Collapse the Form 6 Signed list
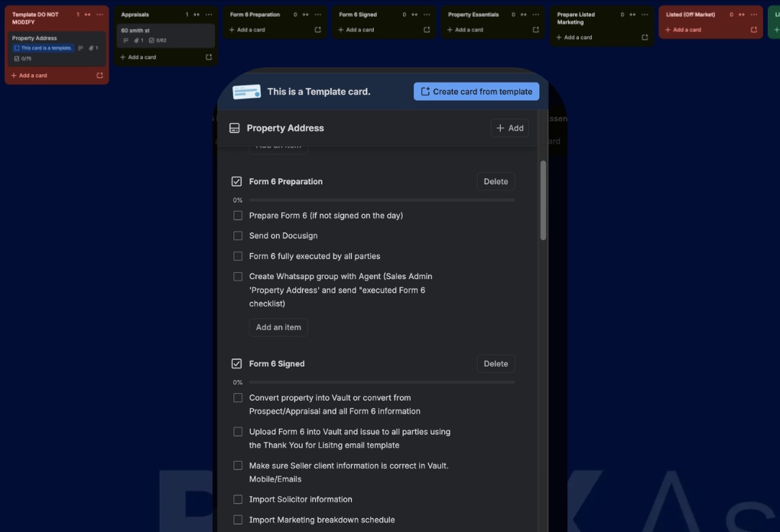 point(414,15)
